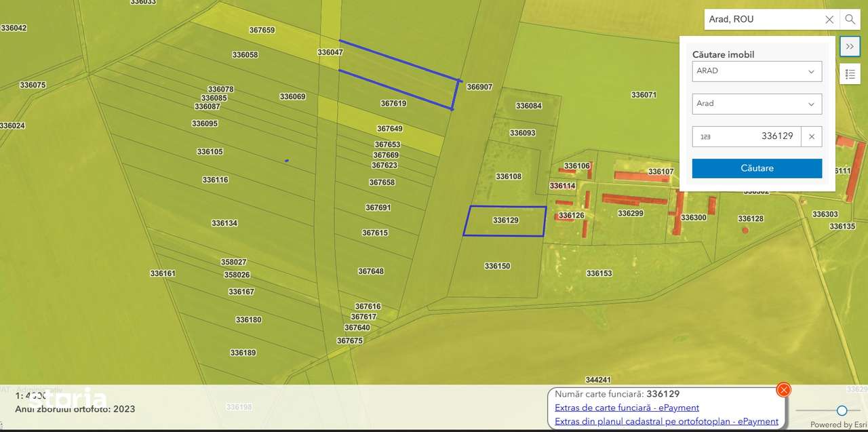Select parcel 336180 on the map

248,320
